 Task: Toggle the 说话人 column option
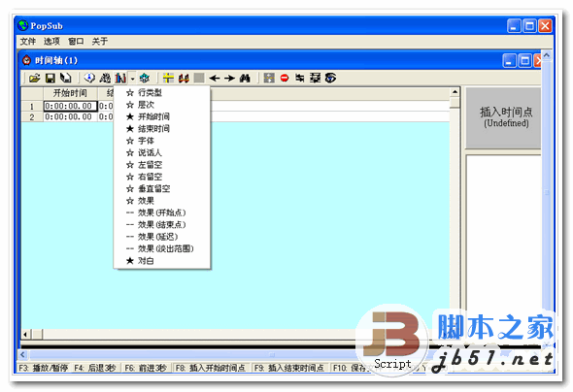pyautogui.click(x=162, y=153)
